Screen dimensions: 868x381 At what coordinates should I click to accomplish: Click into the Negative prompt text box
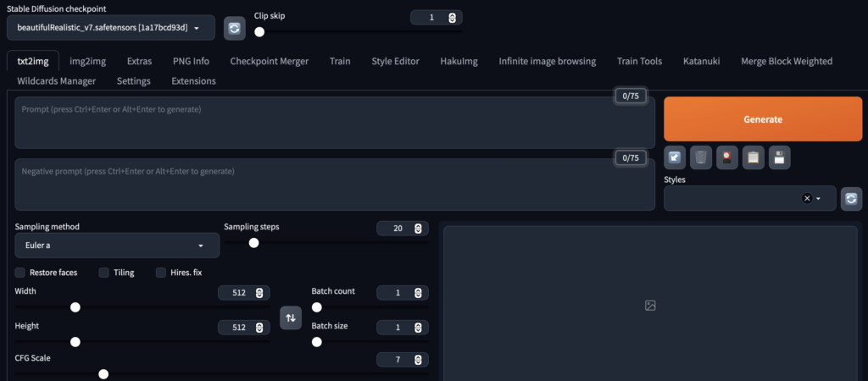coord(335,185)
